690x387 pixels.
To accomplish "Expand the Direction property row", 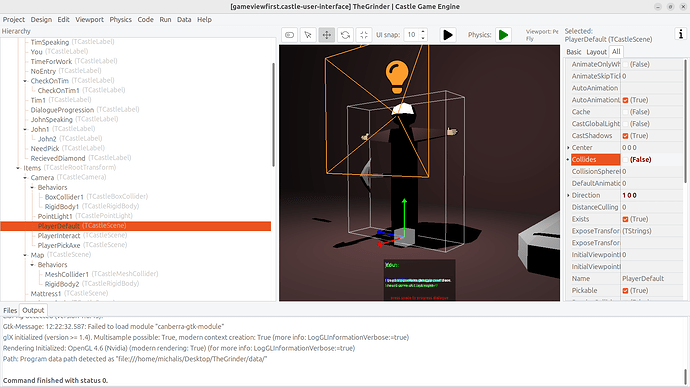I will [x=568, y=195].
